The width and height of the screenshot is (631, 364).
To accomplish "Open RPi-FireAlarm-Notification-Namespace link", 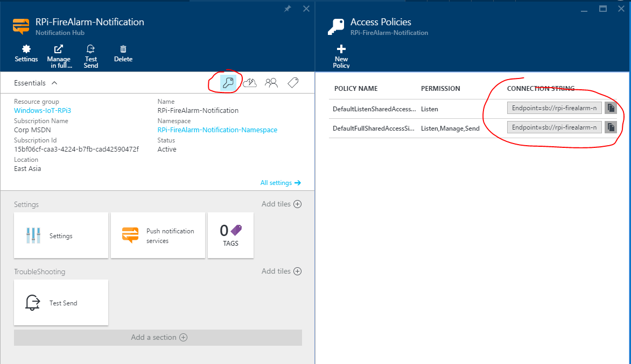I will click(218, 130).
